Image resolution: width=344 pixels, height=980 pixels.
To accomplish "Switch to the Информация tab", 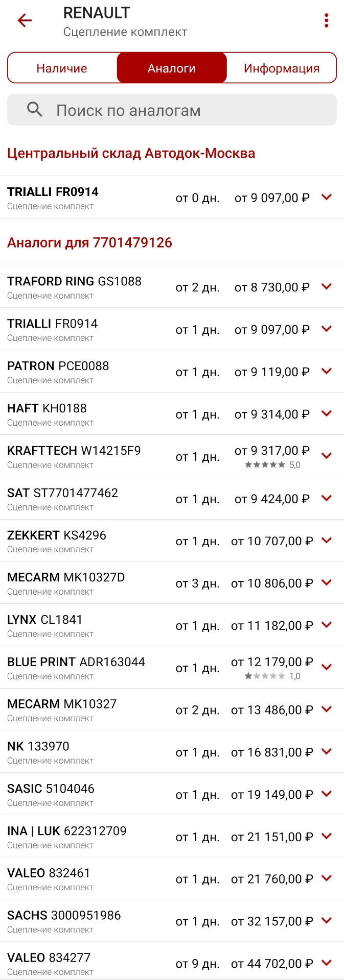I will pyautogui.click(x=282, y=67).
